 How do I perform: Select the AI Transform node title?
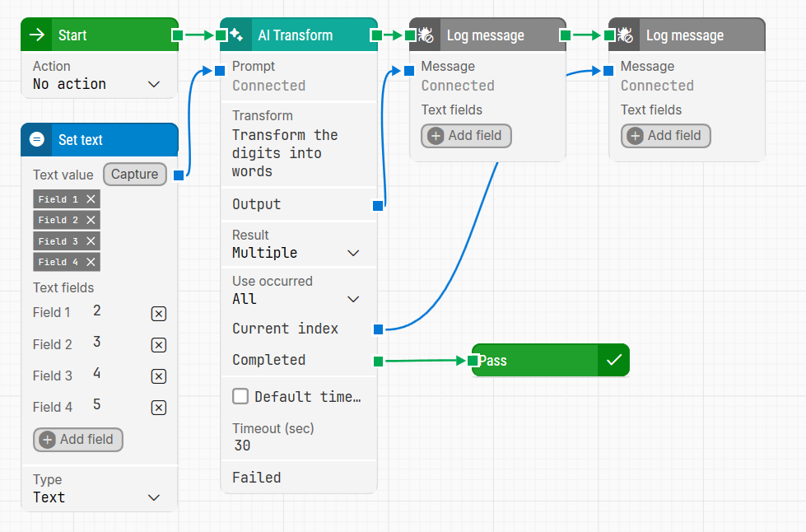[295, 35]
